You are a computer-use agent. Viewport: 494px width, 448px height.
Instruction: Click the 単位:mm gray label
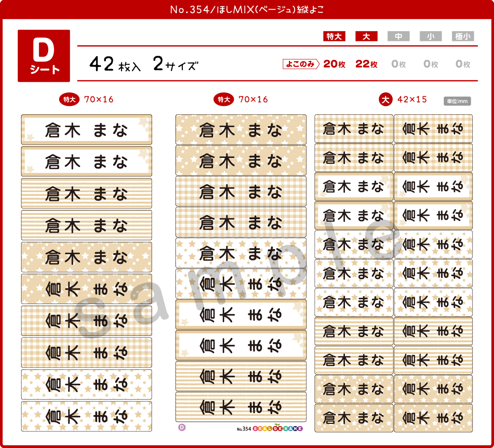tap(457, 101)
